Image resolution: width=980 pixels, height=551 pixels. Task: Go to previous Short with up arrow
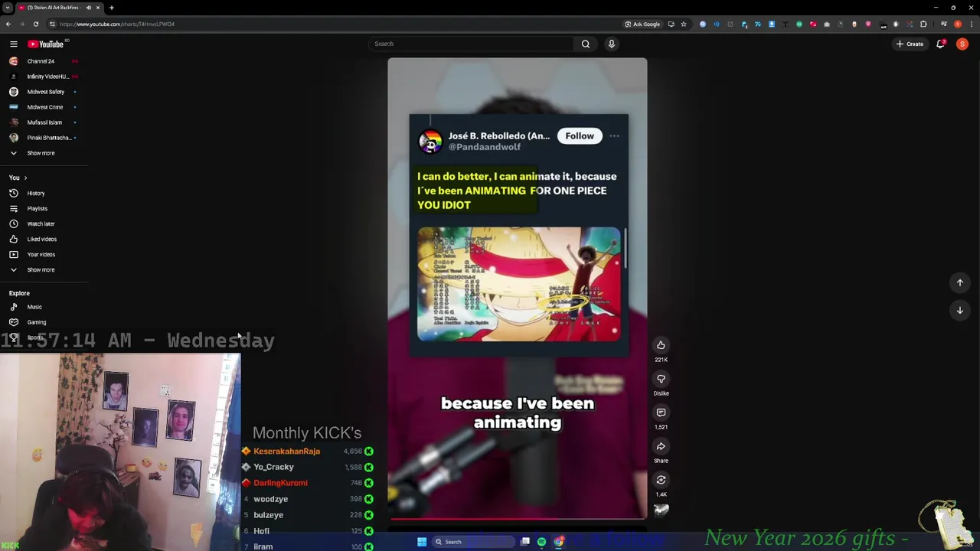[959, 282]
